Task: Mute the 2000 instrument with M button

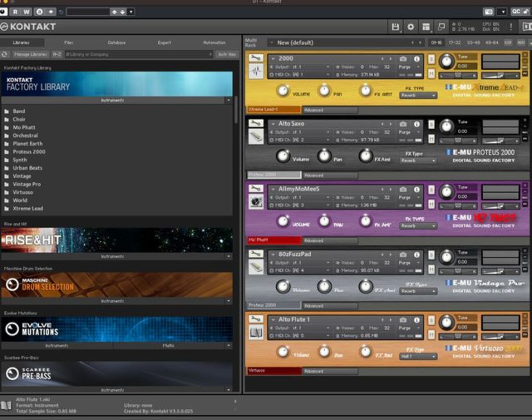Action: click(x=431, y=74)
